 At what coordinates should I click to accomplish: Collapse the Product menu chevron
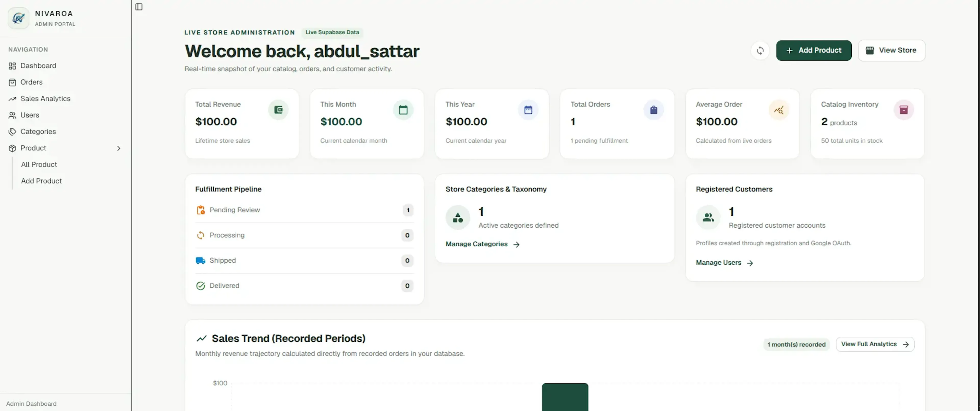pyautogui.click(x=119, y=148)
